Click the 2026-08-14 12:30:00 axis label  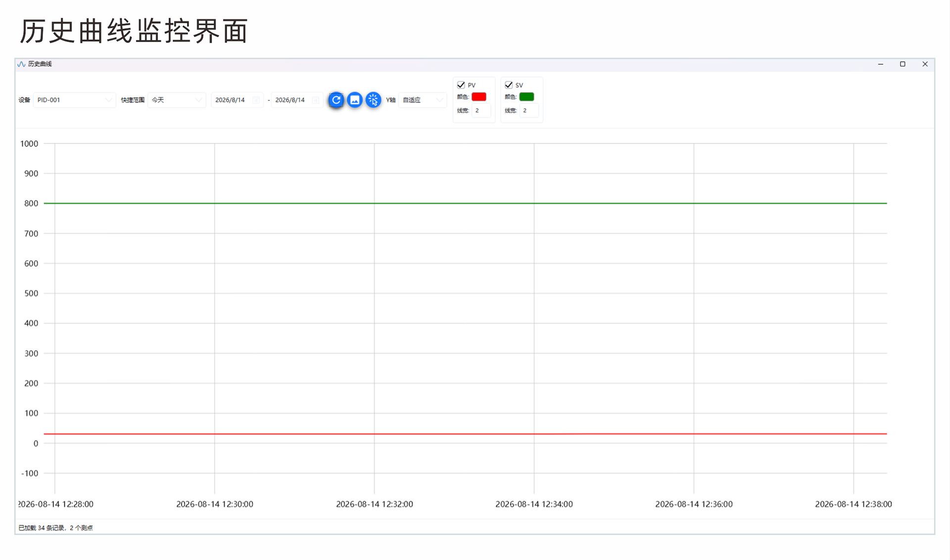tap(215, 504)
